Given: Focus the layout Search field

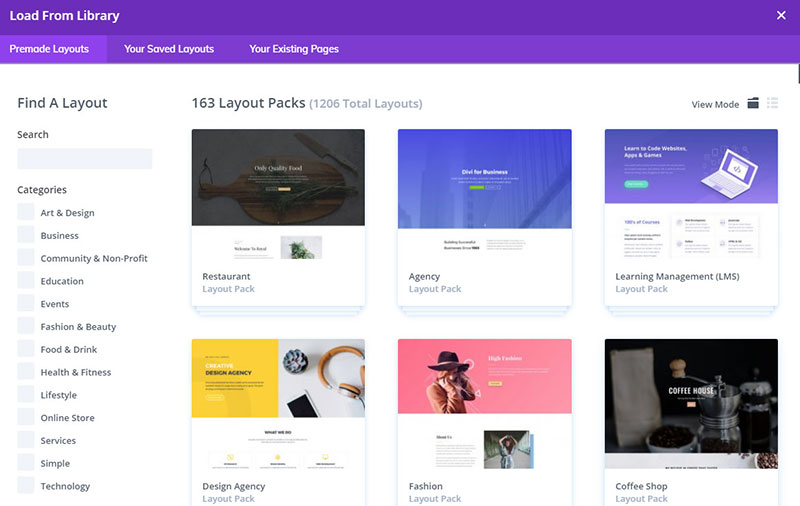Looking at the screenshot, I should tap(85, 159).
